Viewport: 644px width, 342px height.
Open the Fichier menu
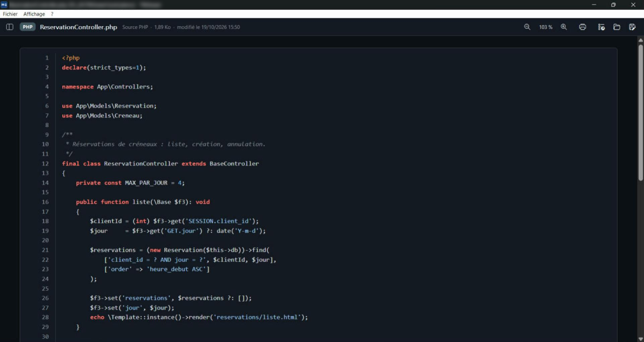tap(10, 14)
